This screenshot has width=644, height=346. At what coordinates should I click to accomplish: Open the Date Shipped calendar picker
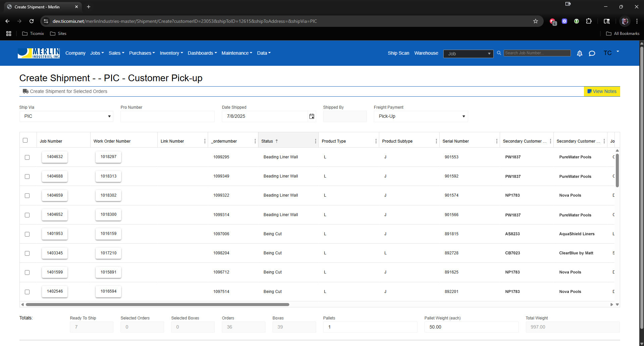pyautogui.click(x=311, y=116)
